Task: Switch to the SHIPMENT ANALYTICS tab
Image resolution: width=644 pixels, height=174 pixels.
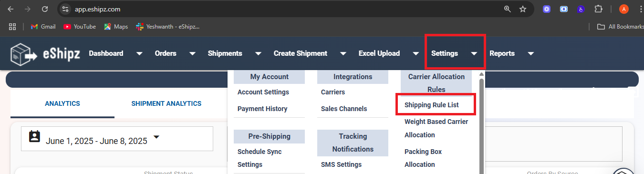Action: [x=166, y=103]
